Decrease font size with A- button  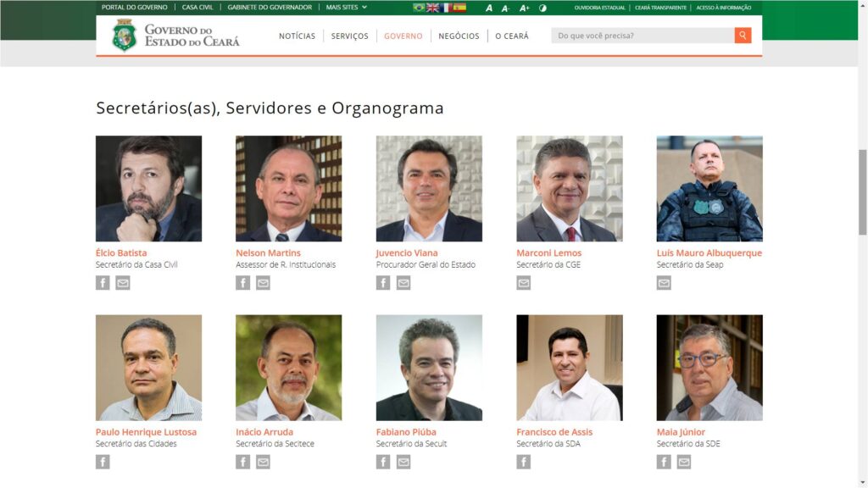(x=505, y=8)
